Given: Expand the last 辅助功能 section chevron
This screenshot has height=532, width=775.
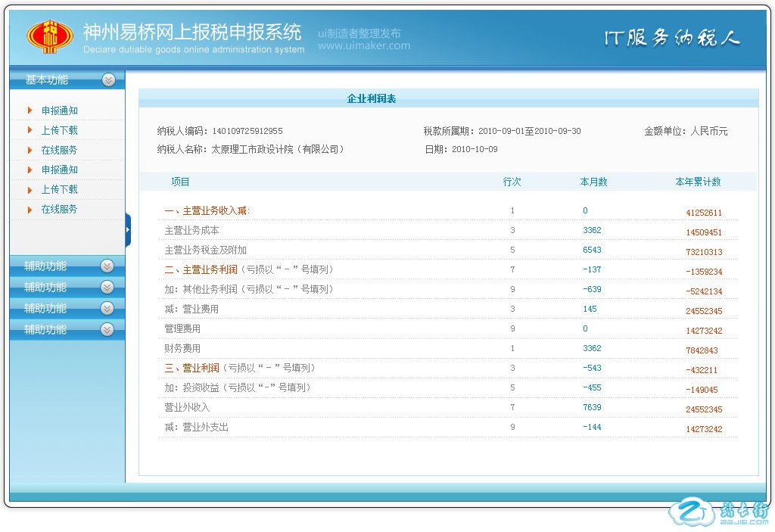Looking at the screenshot, I should click(107, 329).
